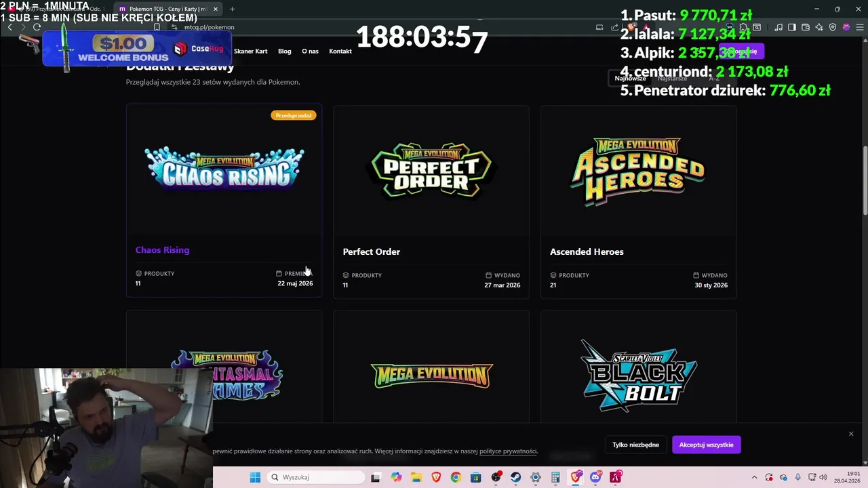868x488 pixels.
Task: Click the Perfect Order title link
Action: (371, 251)
